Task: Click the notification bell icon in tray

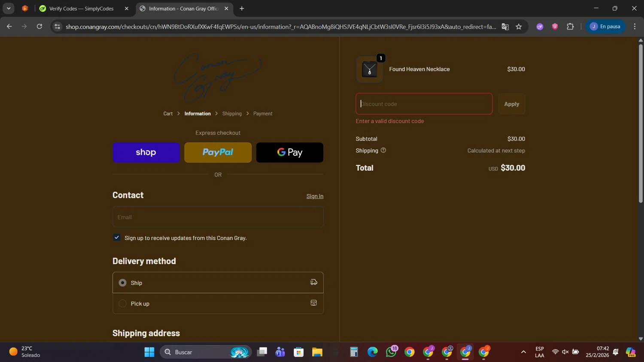Action: tap(616, 352)
